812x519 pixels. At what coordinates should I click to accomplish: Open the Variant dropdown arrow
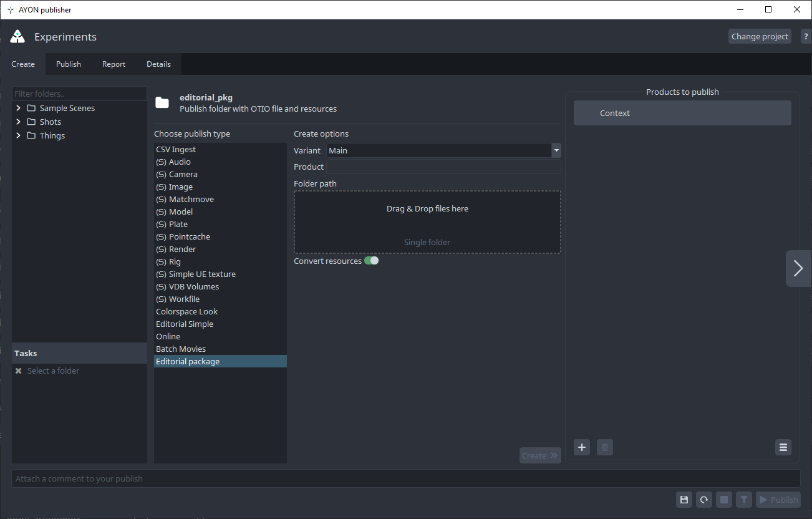pyautogui.click(x=556, y=150)
